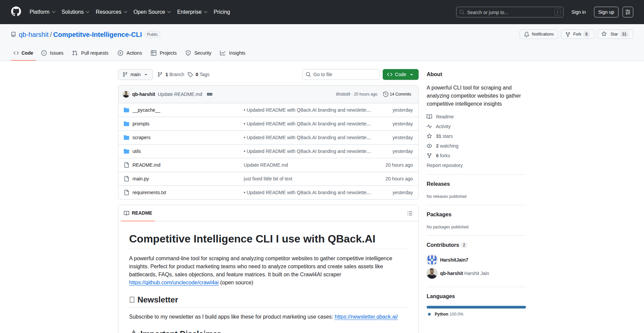Switch to the Insights tab
644x333 pixels.
point(233,53)
